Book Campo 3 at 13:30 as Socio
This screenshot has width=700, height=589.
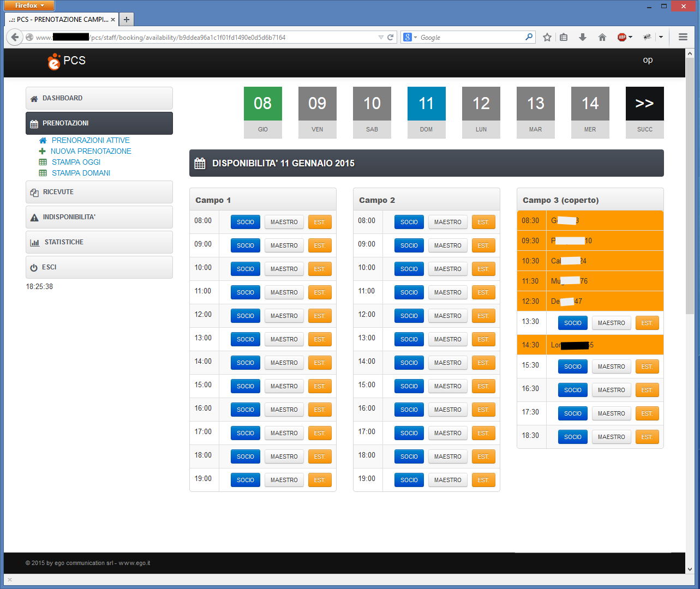(x=573, y=323)
